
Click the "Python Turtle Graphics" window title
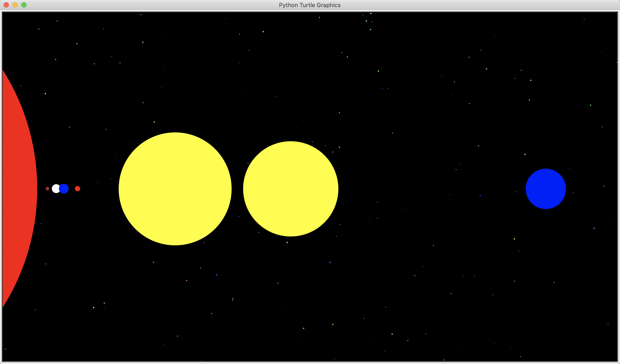310,5
